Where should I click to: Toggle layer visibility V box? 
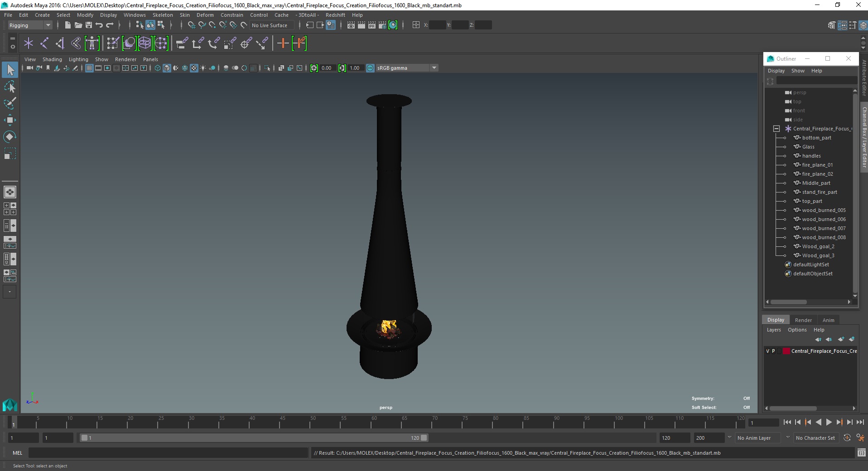coord(768,351)
